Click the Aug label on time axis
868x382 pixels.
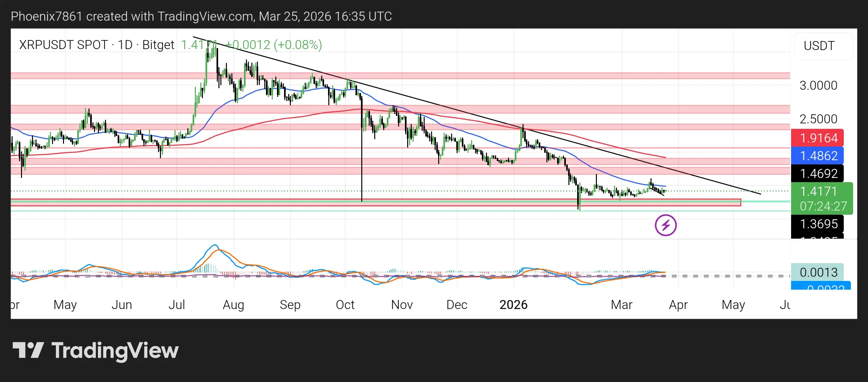click(233, 305)
